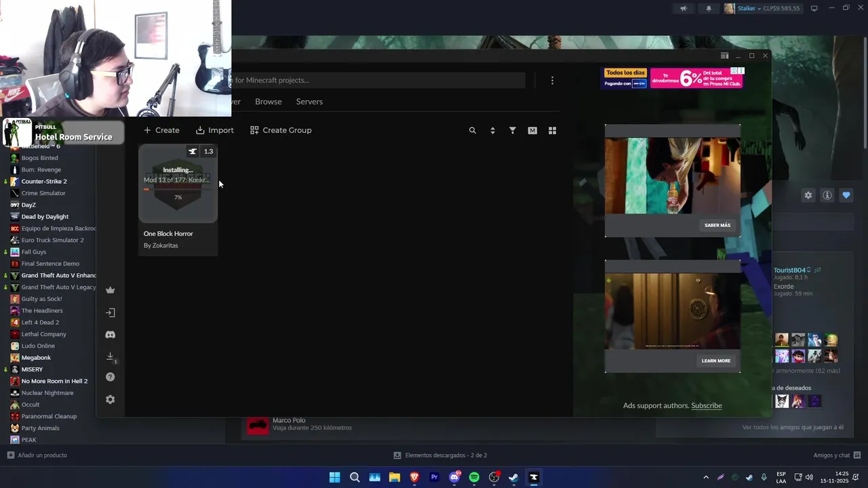Switch Steam to Big Picture mode icon
868x488 pixels.
[x=814, y=8]
